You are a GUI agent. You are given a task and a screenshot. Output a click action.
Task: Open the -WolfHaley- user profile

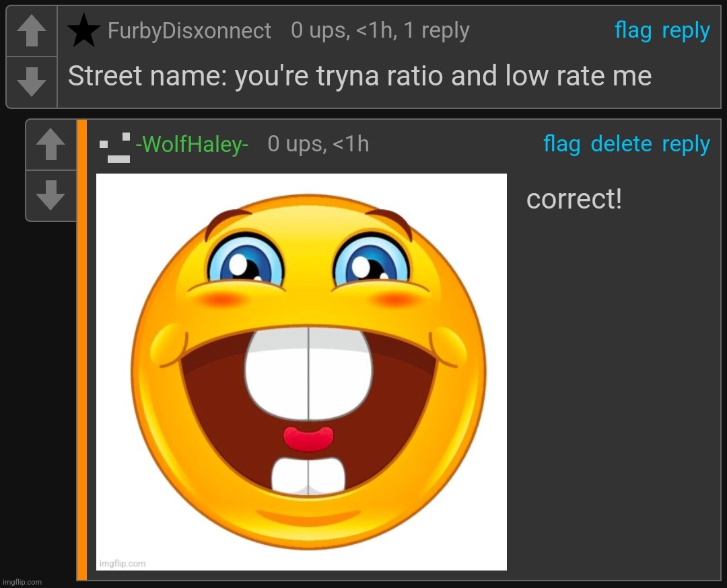click(192, 144)
